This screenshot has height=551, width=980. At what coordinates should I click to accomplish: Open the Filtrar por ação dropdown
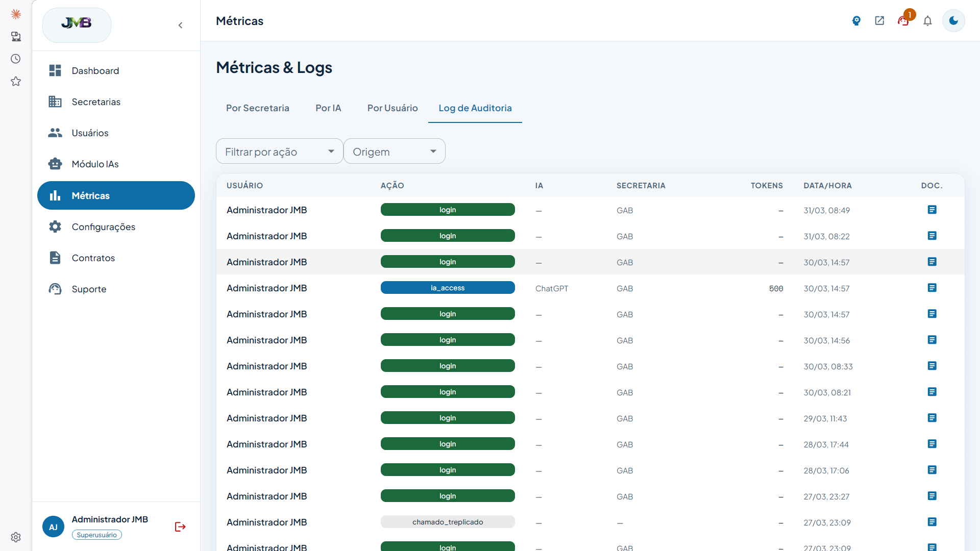[x=279, y=151]
